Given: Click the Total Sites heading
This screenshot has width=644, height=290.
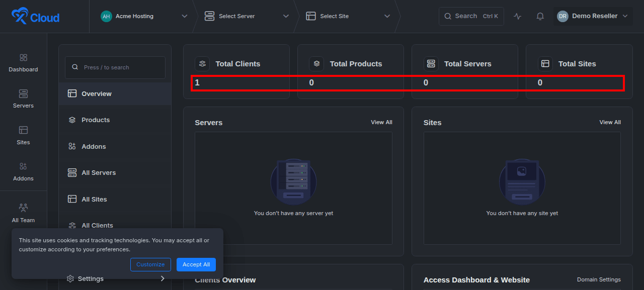Looking at the screenshot, I should pos(577,64).
